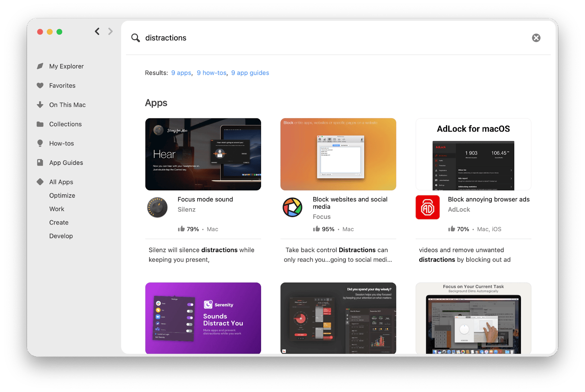Click the 'Mac, iOS' platform text
The height and width of the screenshot is (392, 585).
[x=489, y=229]
